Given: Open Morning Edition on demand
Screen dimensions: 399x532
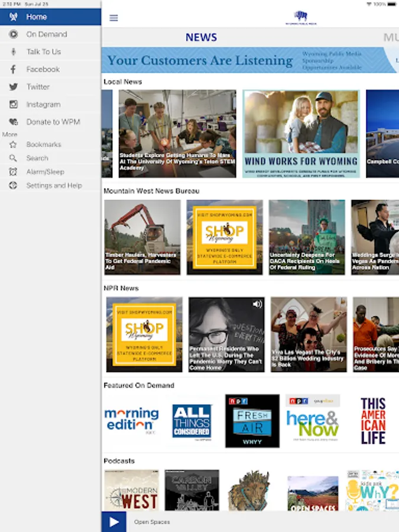Looking at the screenshot, I should click(x=132, y=421).
